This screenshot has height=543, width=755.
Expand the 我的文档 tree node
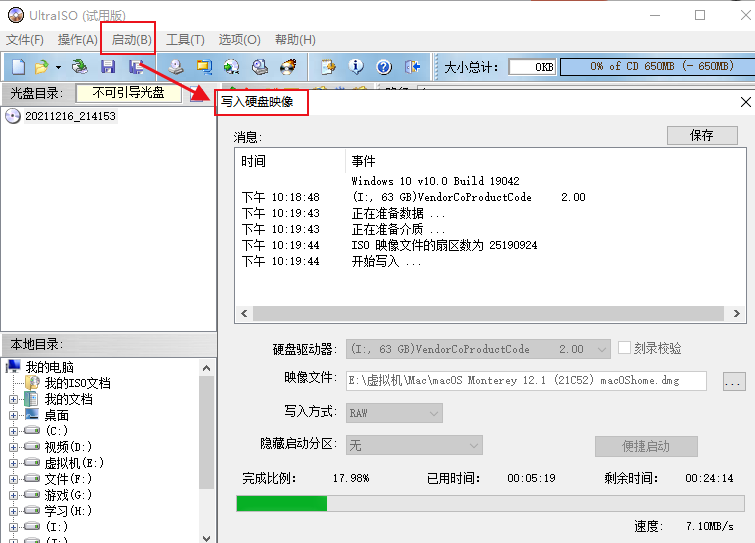(x=13, y=399)
